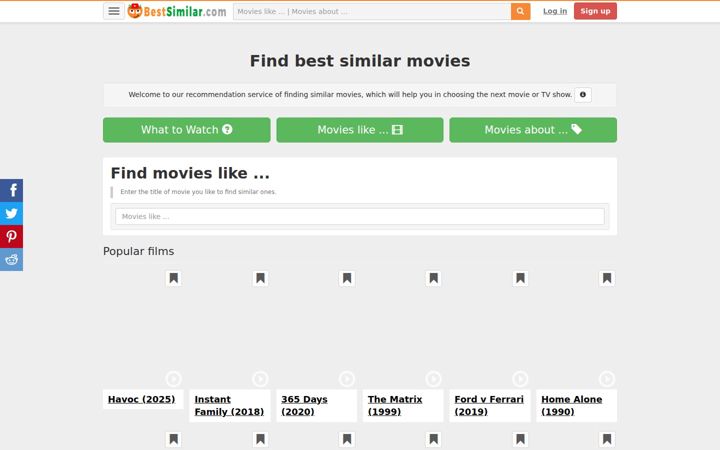Bookmark 365 Days (2020)

click(347, 278)
